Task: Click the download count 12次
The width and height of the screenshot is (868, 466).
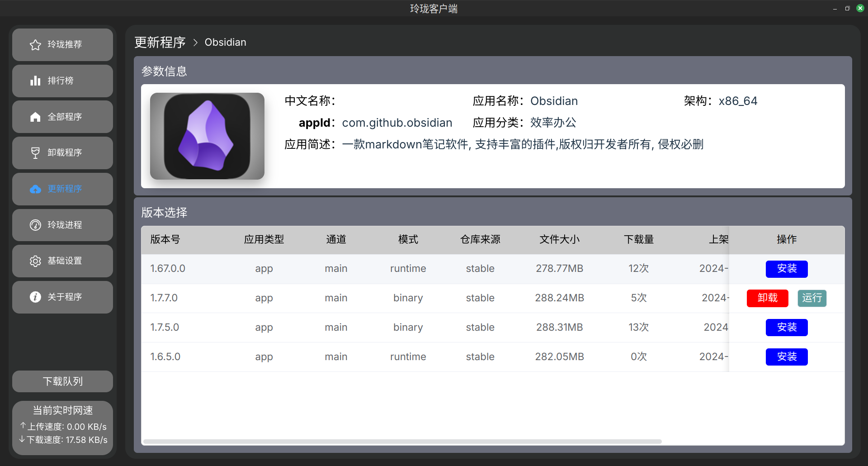Action: pos(639,269)
